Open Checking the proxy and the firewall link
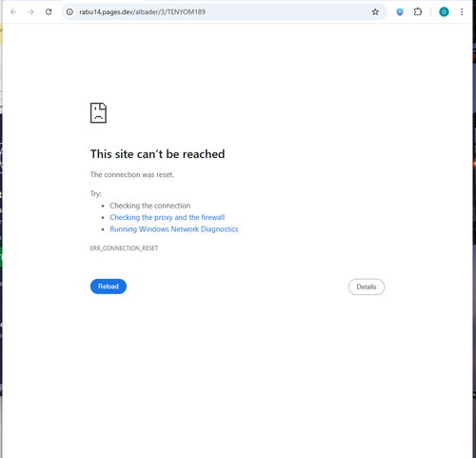This screenshot has width=476, height=458. click(x=168, y=217)
